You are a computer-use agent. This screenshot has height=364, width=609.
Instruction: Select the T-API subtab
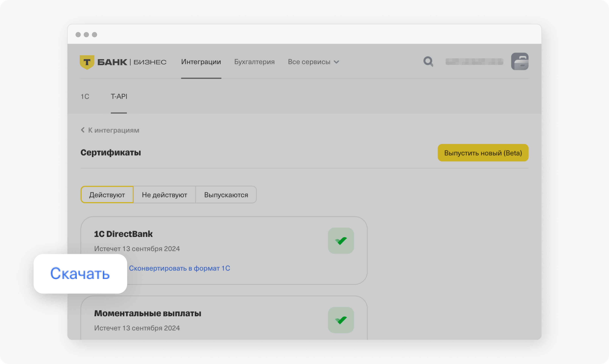tap(119, 96)
